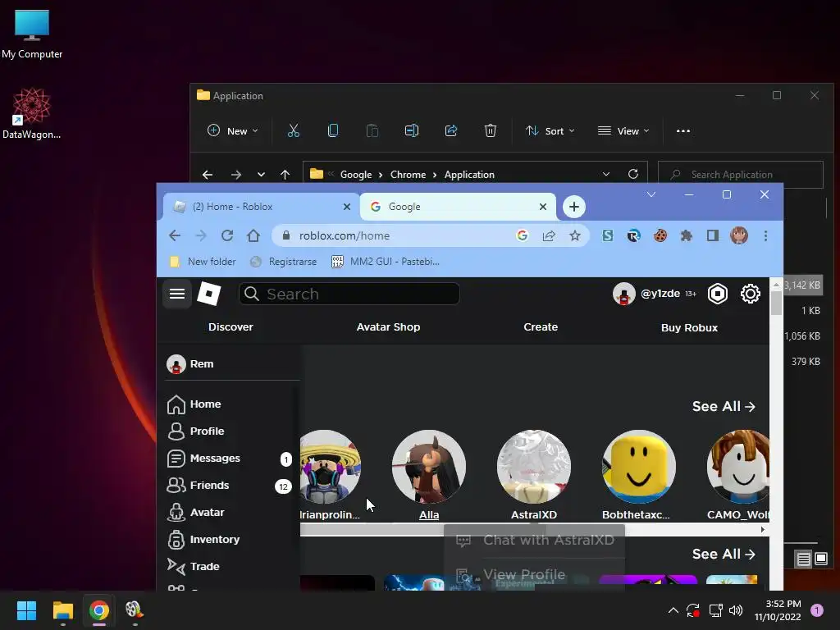The image size is (840, 630).
Task: Open Chrome three-dot menu
Action: click(x=765, y=235)
